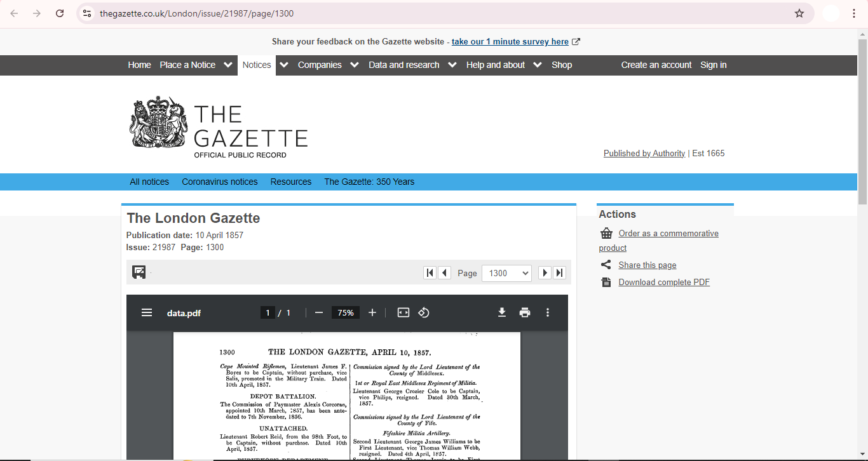Image resolution: width=868 pixels, height=461 pixels.
Task: Open Data and research menu item
Action: pyautogui.click(x=403, y=65)
